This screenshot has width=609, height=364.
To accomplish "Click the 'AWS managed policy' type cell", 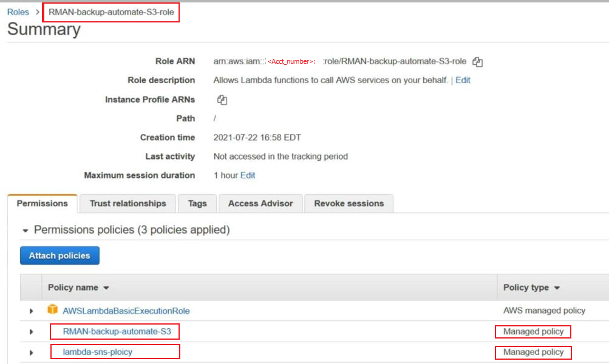I will pos(544,311).
